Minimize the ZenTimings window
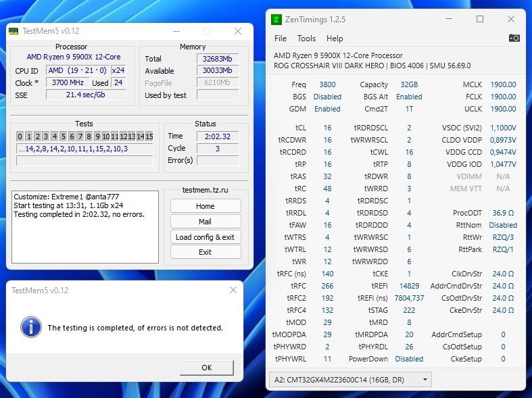 click(x=449, y=19)
